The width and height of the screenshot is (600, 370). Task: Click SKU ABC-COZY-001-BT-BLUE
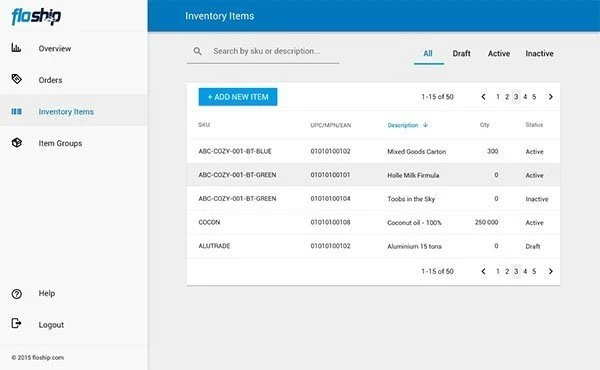coord(235,151)
